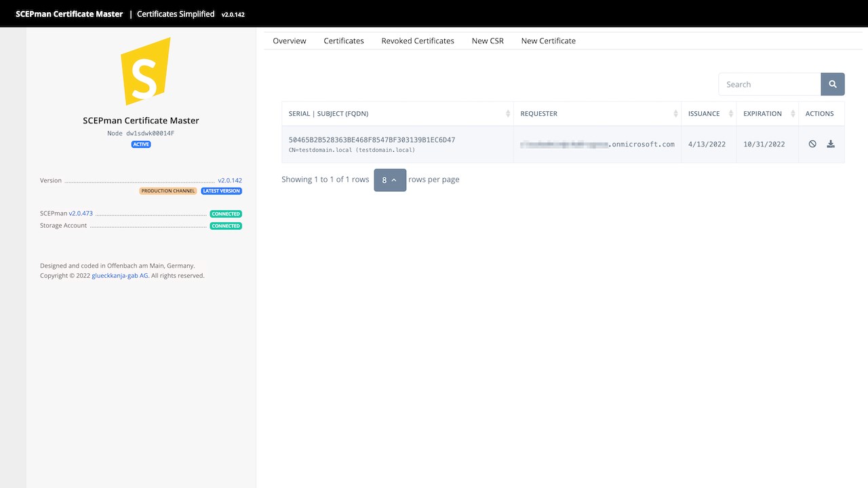Click the CN=testdomain.local subject line

352,150
